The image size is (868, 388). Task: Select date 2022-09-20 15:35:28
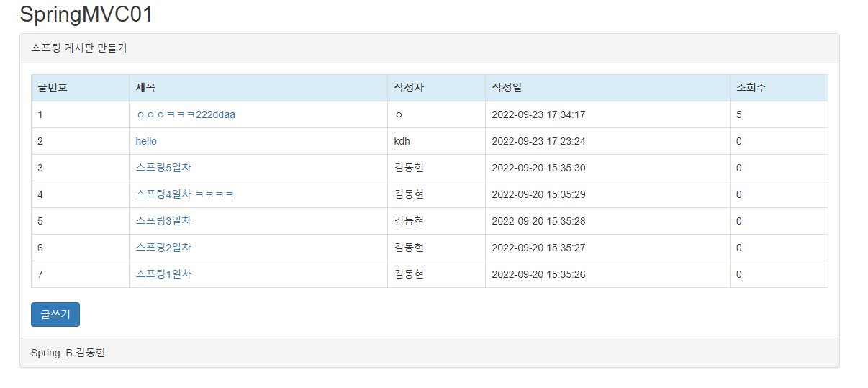538,221
